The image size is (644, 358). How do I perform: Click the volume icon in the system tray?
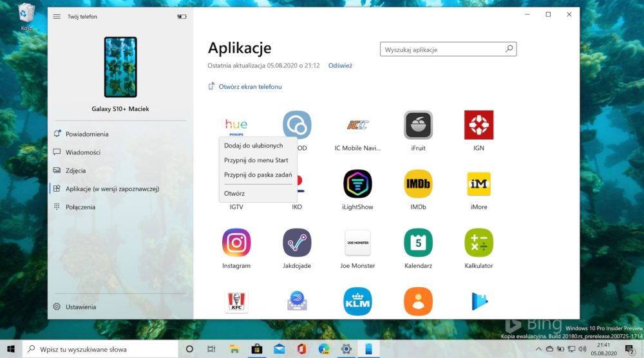tap(582, 349)
